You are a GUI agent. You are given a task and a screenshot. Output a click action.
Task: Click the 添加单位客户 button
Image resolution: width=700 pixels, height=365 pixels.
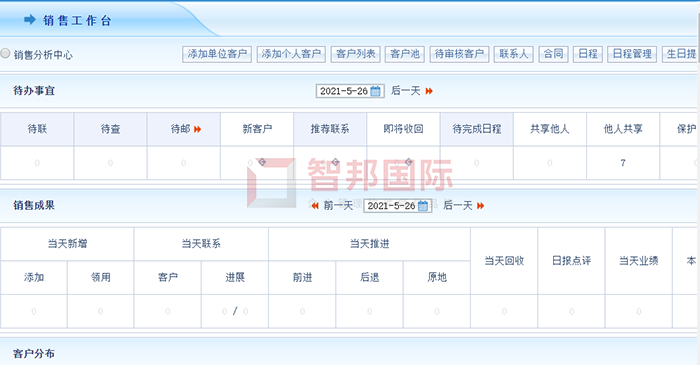[217, 54]
